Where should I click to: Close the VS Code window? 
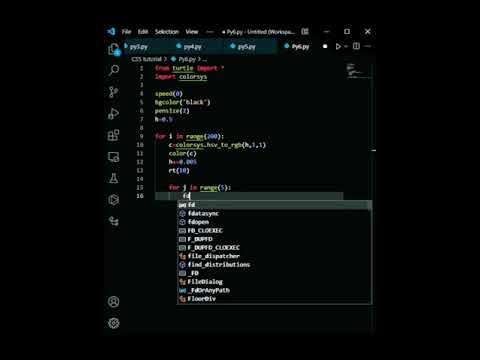(367, 32)
